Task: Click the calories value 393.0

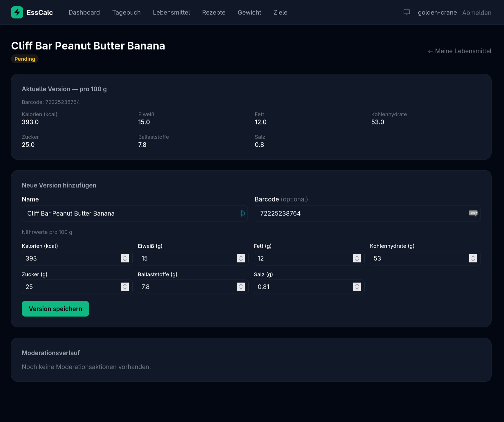Action: [30, 122]
